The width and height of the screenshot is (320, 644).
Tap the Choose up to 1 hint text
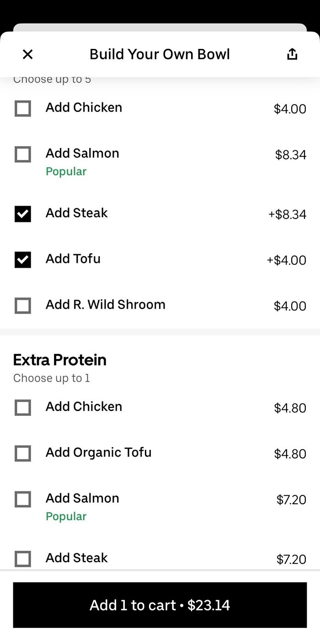[x=52, y=378]
